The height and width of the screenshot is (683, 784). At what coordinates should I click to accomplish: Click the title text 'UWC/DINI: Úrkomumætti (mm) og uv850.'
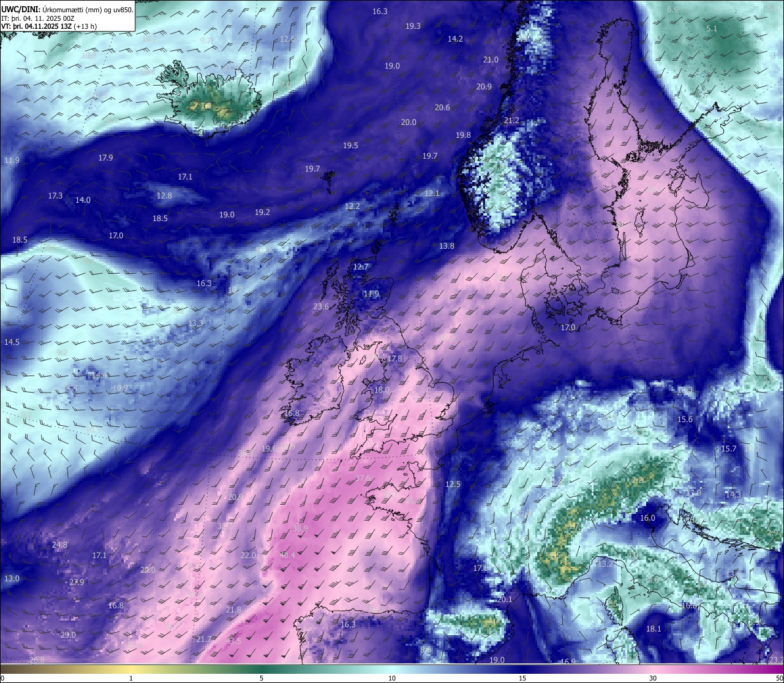tap(67, 10)
